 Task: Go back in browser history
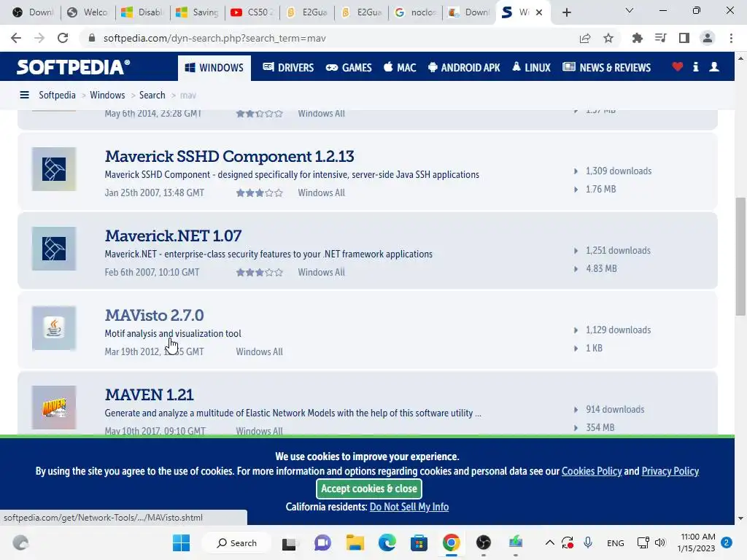16,38
